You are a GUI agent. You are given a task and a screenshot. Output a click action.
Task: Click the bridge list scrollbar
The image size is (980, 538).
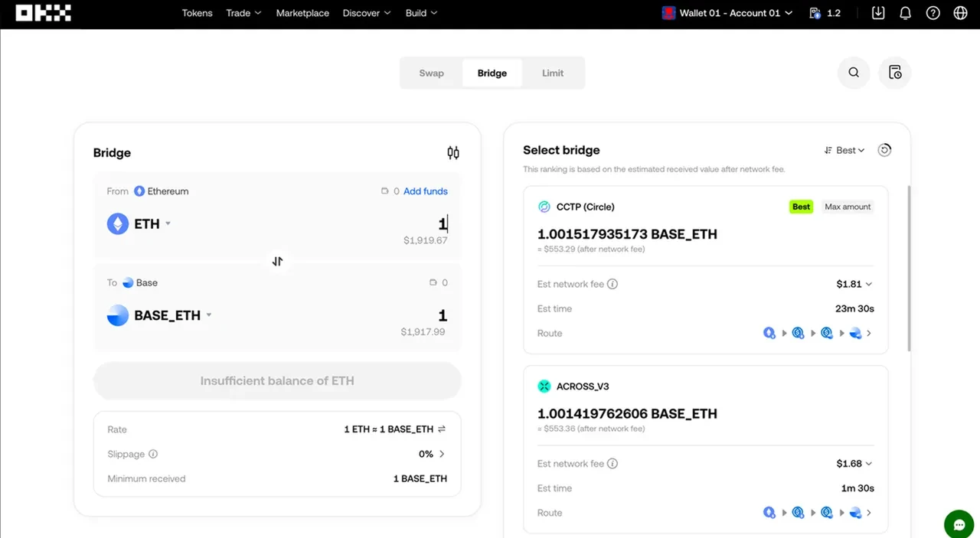[910, 268]
